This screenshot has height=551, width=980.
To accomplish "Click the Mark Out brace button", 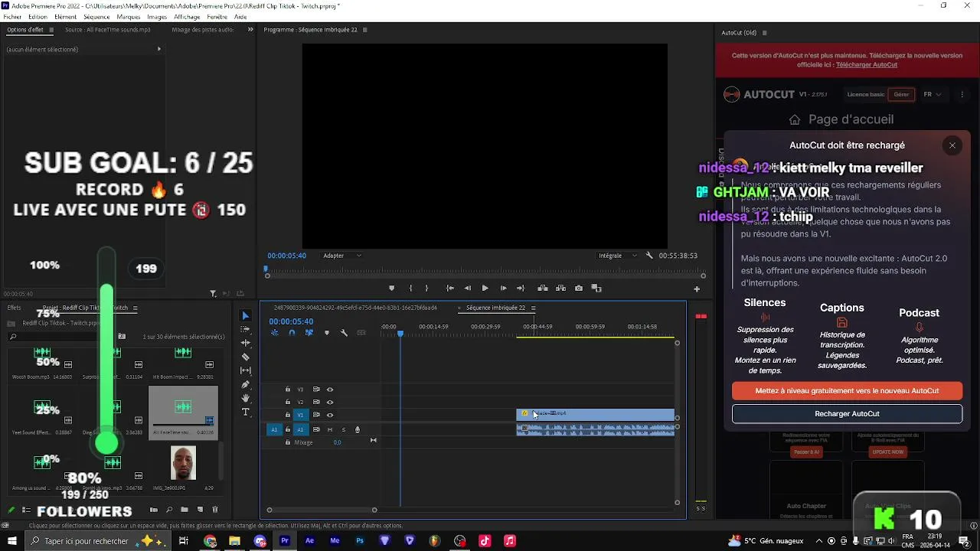I will 426,289.
